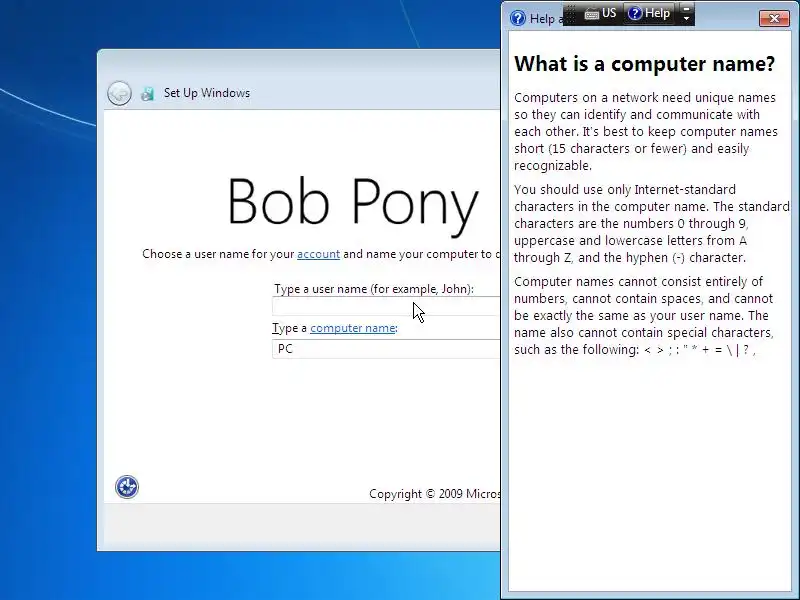The height and width of the screenshot is (600, 800).
Task: Open the computer name help link
Action: coord(353,328)
